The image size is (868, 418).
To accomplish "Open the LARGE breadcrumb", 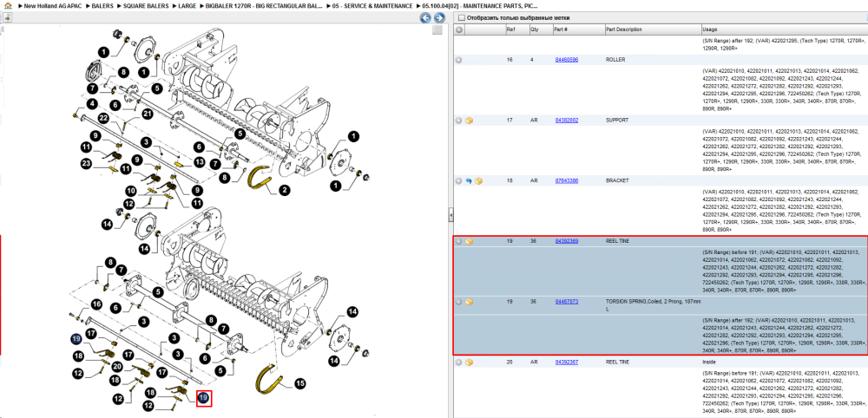I will [188, 5].
